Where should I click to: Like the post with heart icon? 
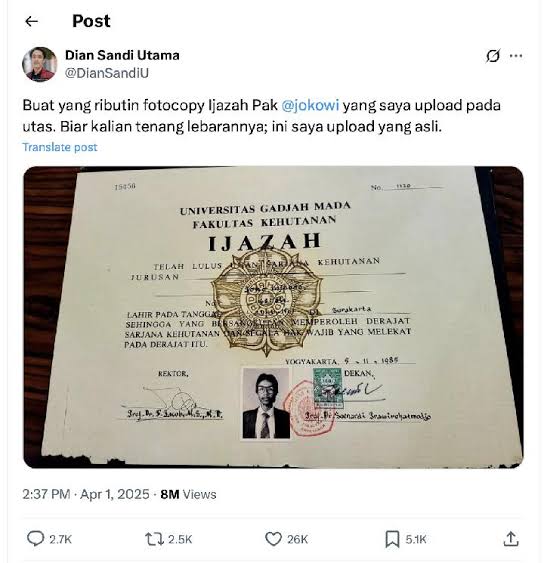[x=273, y=539]
